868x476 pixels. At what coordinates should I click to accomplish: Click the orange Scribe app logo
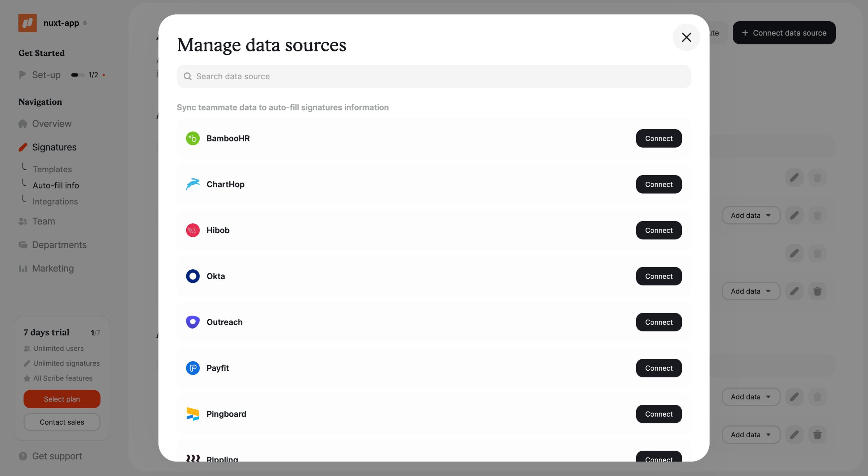[27, 23]
